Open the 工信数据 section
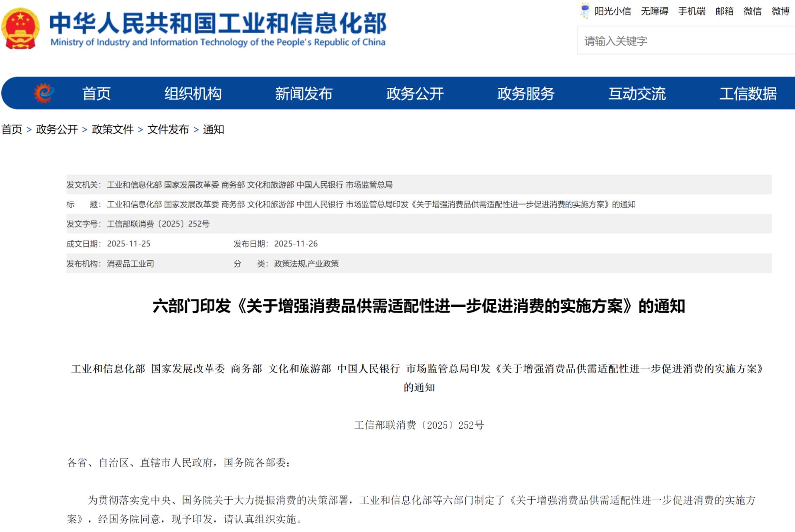 [749, 94]
